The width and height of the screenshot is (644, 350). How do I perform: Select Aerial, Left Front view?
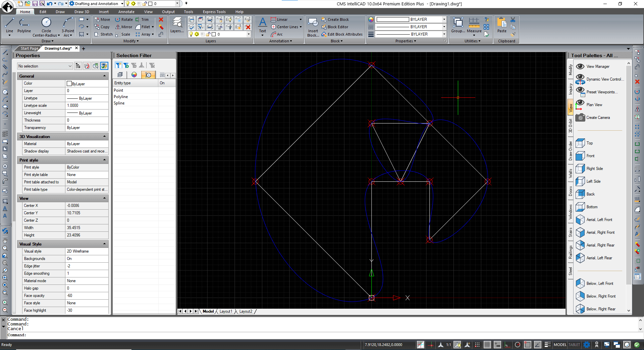coord(594,220)
